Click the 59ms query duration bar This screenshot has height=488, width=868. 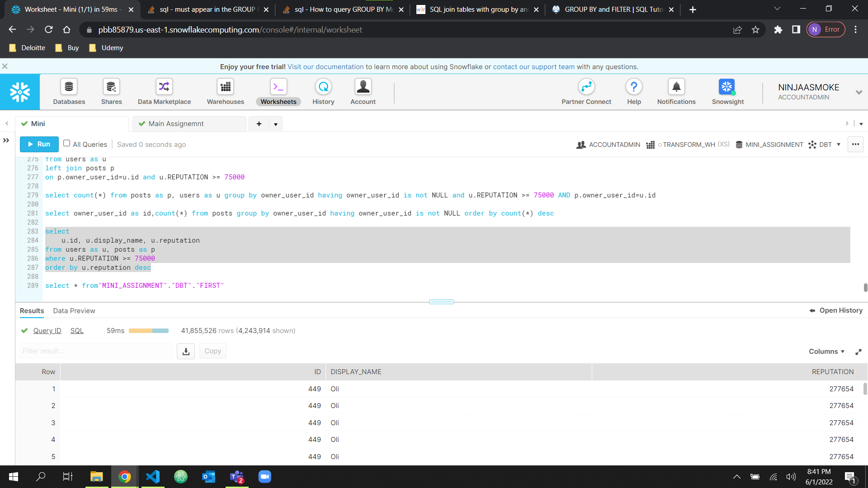click(149, 330)
